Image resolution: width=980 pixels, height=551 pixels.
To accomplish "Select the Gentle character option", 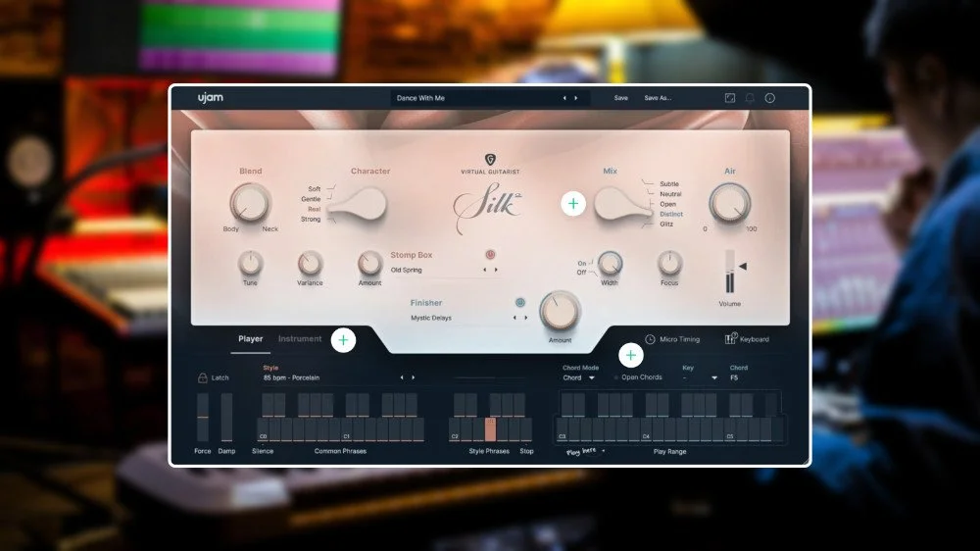I will (x=311, y=199).
